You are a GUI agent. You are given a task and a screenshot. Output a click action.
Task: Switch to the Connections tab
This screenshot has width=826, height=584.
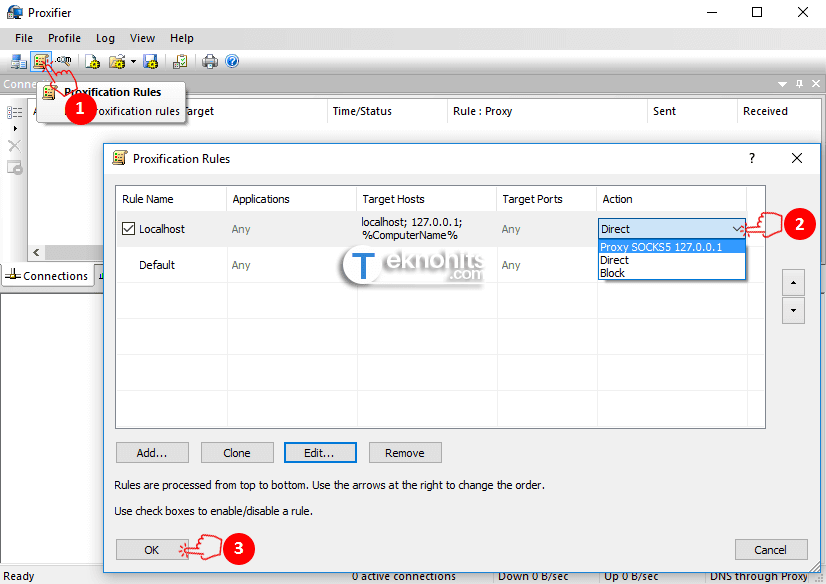point(47,276)
